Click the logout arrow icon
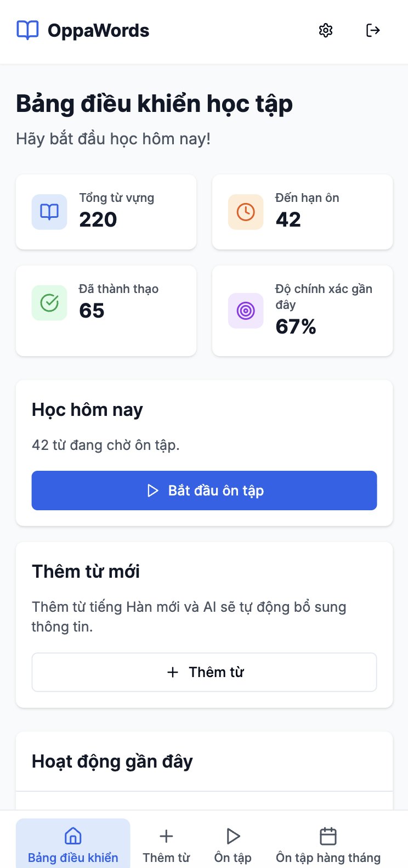The height and width of the screenshot is (868, 408). [373, 30]
